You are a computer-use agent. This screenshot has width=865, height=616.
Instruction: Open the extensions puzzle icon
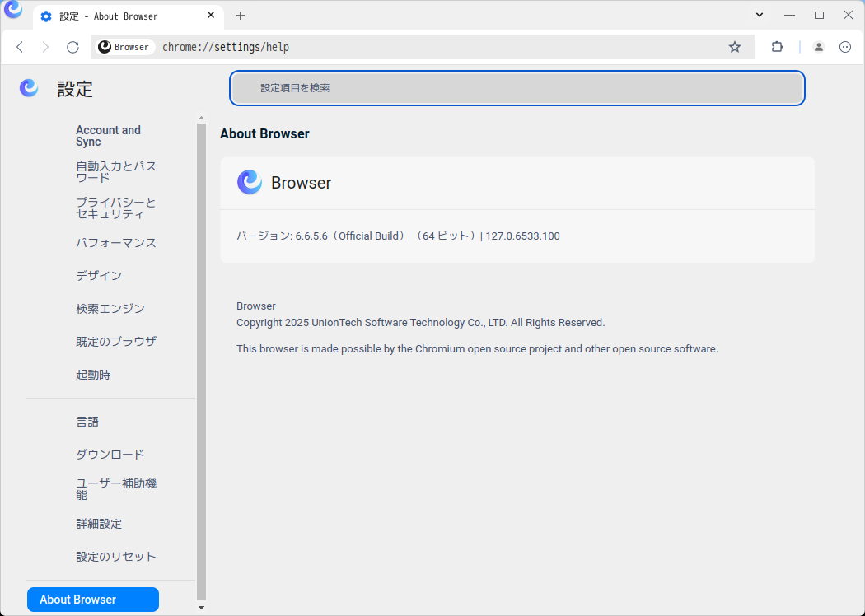click(x=777, y=47)
